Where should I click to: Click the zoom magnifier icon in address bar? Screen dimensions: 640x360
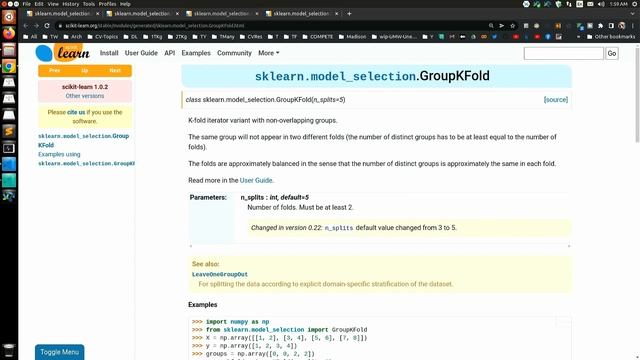click(x=491, y=25)
